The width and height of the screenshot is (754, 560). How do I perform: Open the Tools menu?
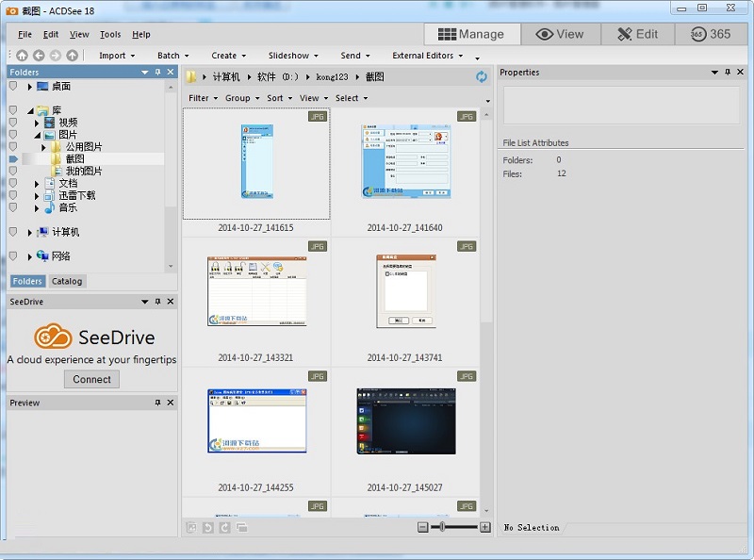pos(110,35)
